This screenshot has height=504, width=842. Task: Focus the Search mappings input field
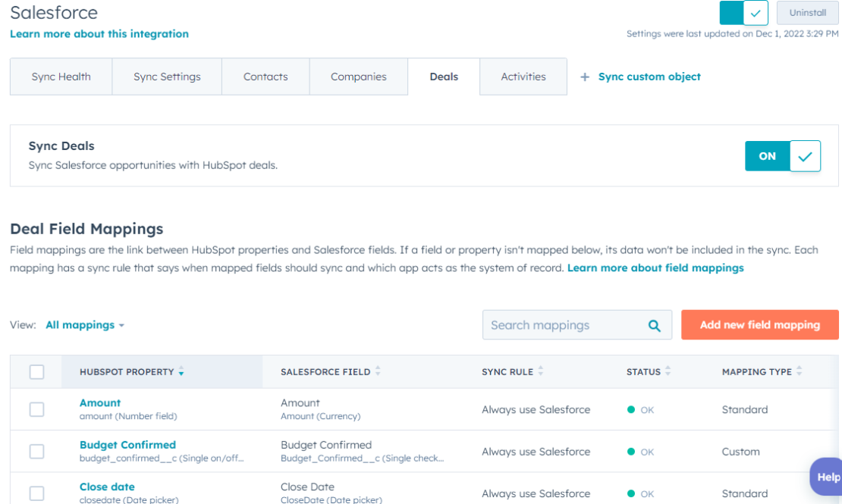click(x=577, y=324)
